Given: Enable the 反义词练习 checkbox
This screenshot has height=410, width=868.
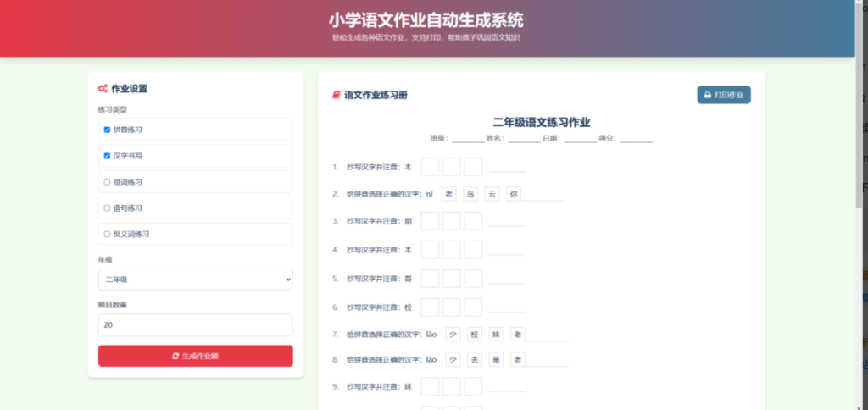Looking at the screenshot, I should point(107,234).
